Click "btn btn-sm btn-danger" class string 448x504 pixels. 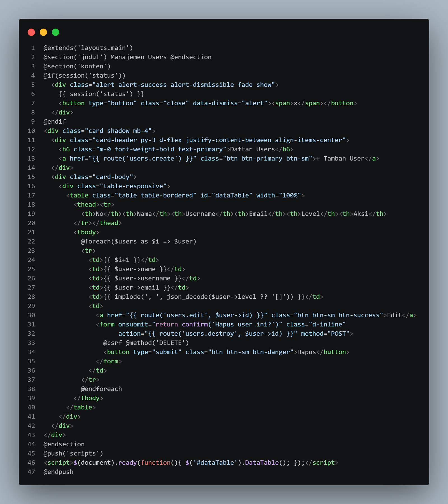pos(251,352)
